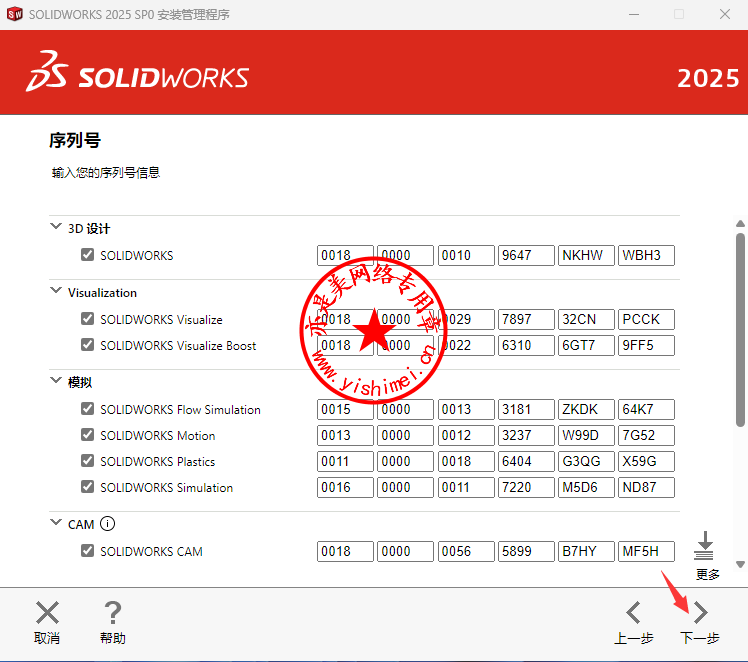Toggle SOLIDWORKS Motion checkbox
This screenshot has height=662, width=748.
[87, 434]
